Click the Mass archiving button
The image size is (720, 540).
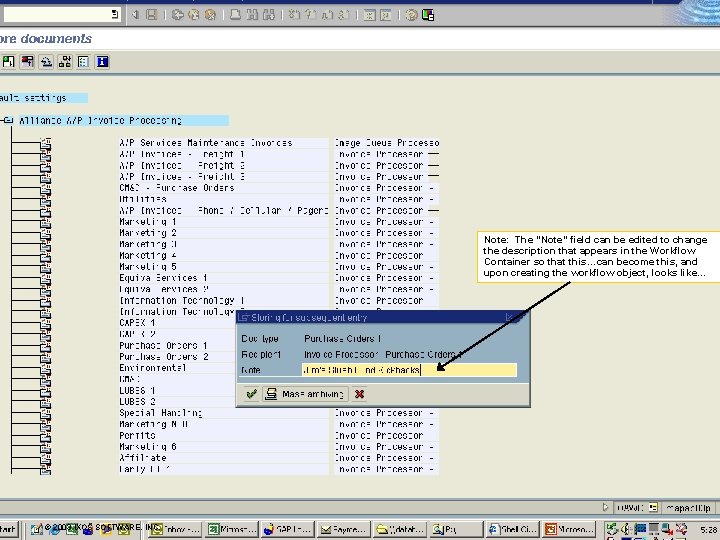(305, 394)
